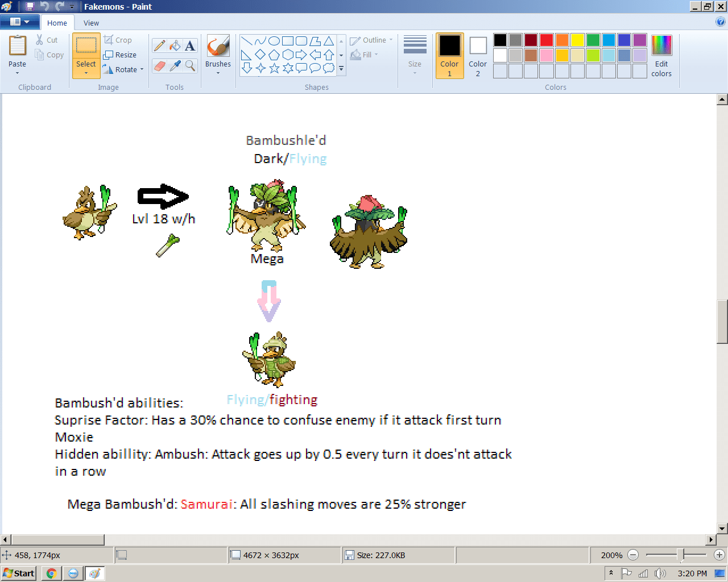Choose the Fill with color bucket tool
This screenshot has width=728, height=582.
[x=175, y=46]
